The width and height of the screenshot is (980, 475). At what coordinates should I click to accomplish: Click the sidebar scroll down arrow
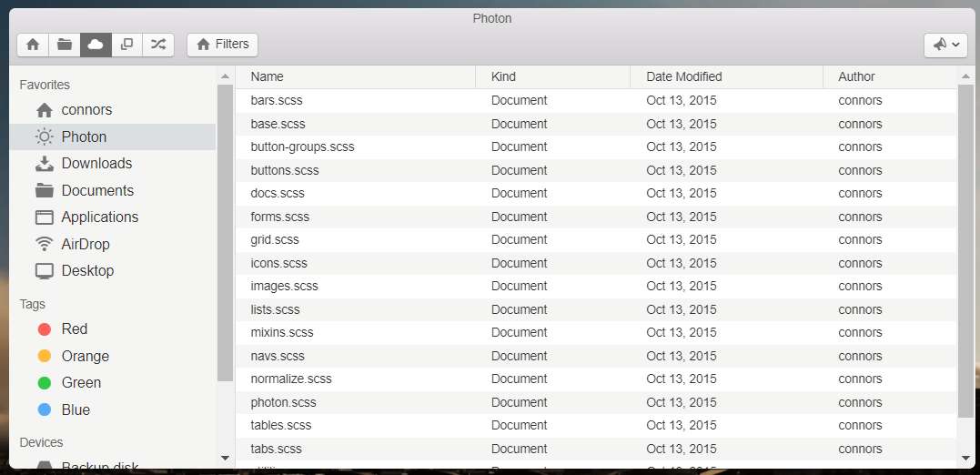(225, 458)
